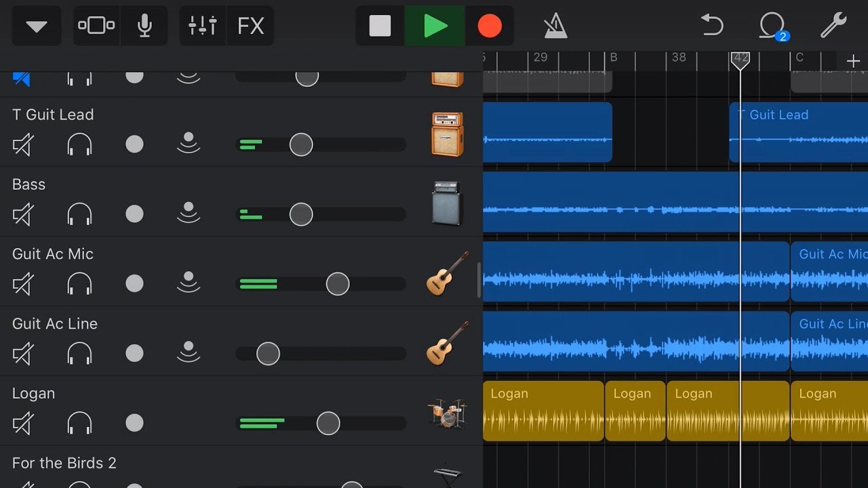Arm Guit Ac Mic for recording
868x488 pixels.
tap(134, 284)
